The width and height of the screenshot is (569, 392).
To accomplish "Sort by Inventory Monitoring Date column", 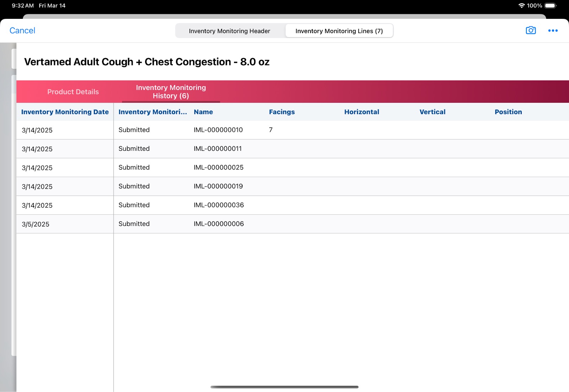I will [65, 112].
